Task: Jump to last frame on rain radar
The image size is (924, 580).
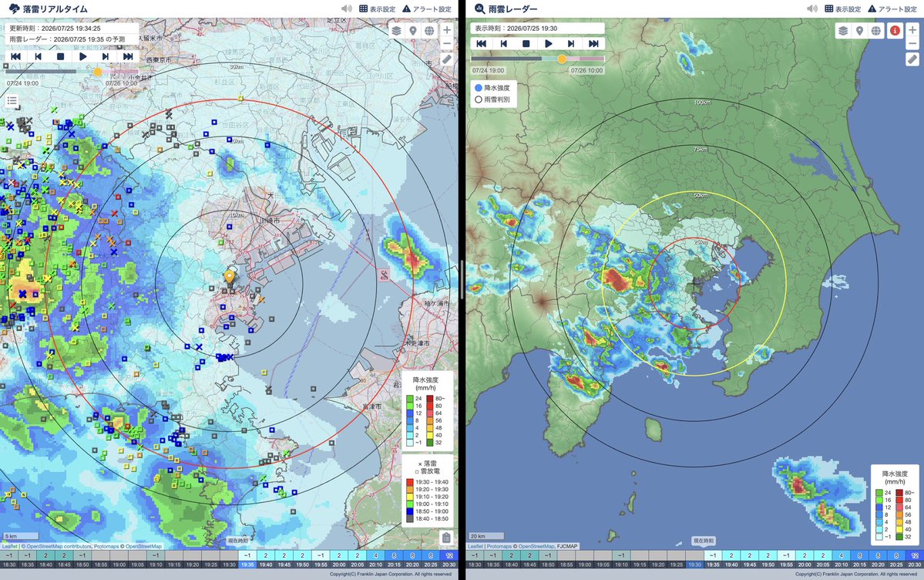Action: (x=593, y=44)
